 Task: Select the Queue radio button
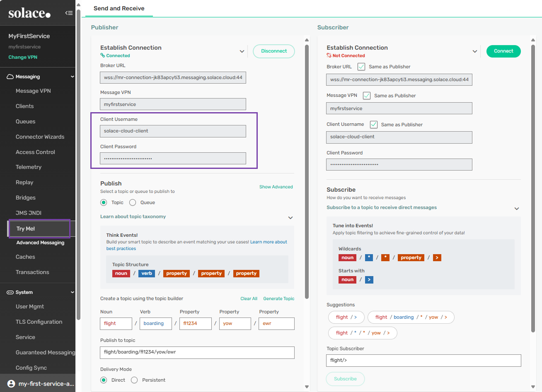click(x=133, y=202)
